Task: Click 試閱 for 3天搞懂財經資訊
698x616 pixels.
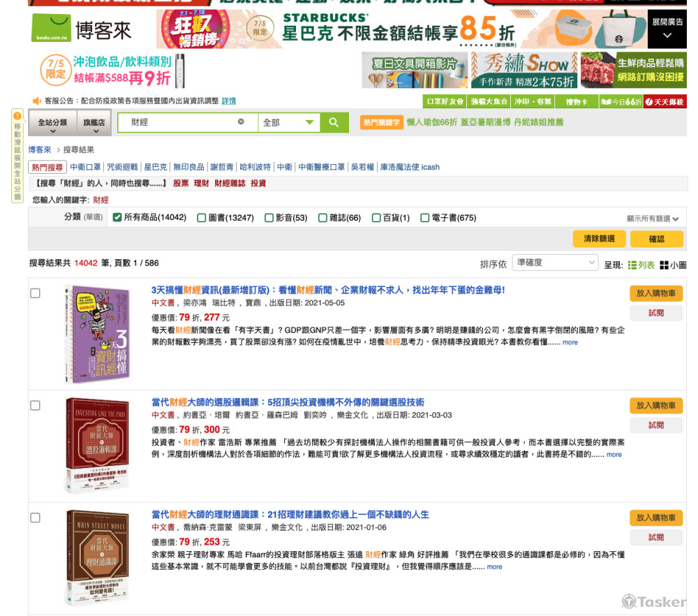Action: 656,313
